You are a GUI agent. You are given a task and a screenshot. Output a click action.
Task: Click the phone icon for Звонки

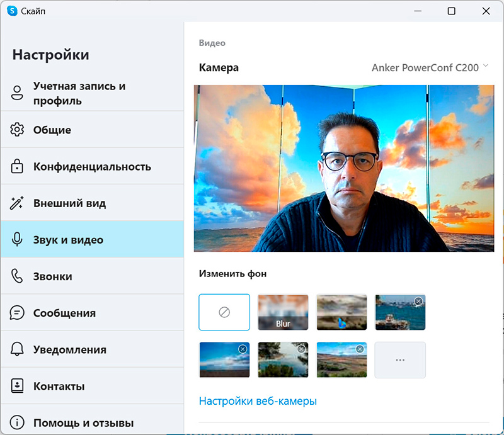[17, 276]
